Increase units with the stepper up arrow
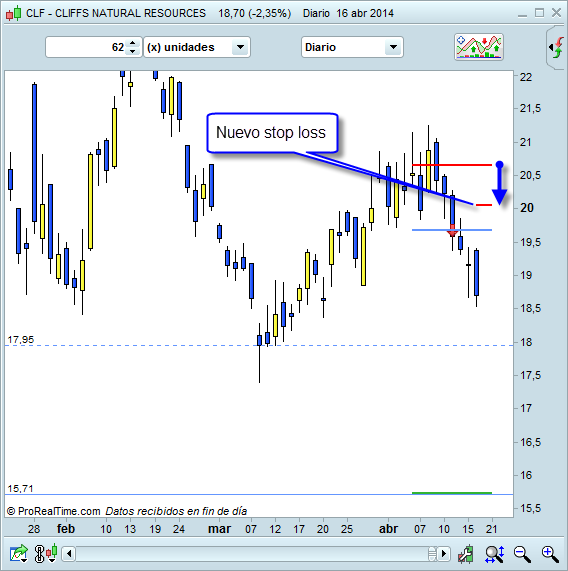Screen dimensions: 568x571 click(x=133, y=43)
